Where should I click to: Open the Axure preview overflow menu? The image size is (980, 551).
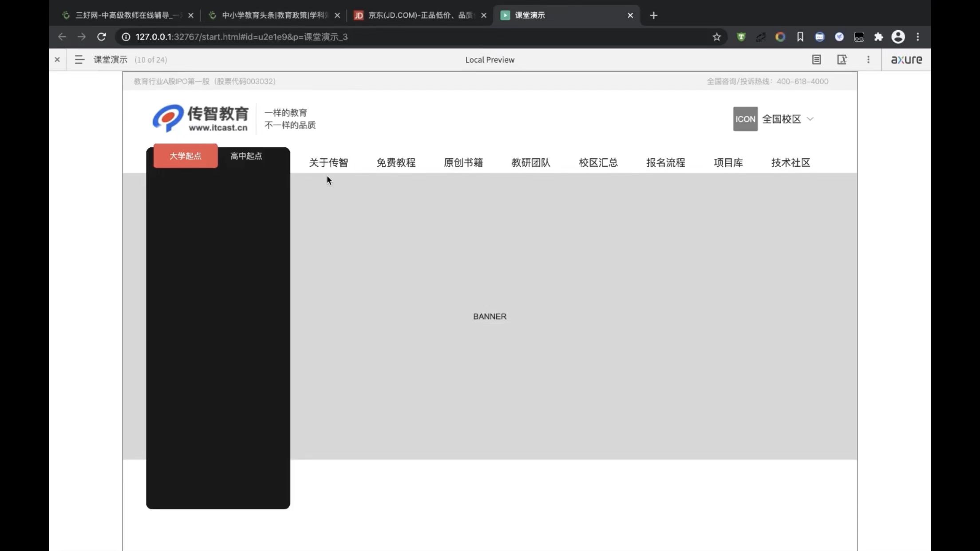point(868,59)
